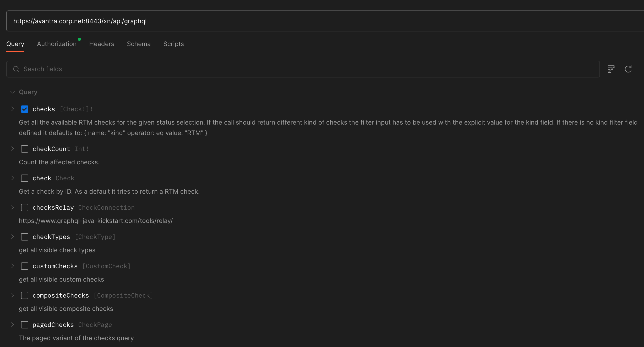Open the Scripts tab
The height and width of the screenshot is (347, 644).
coord(173,44)
